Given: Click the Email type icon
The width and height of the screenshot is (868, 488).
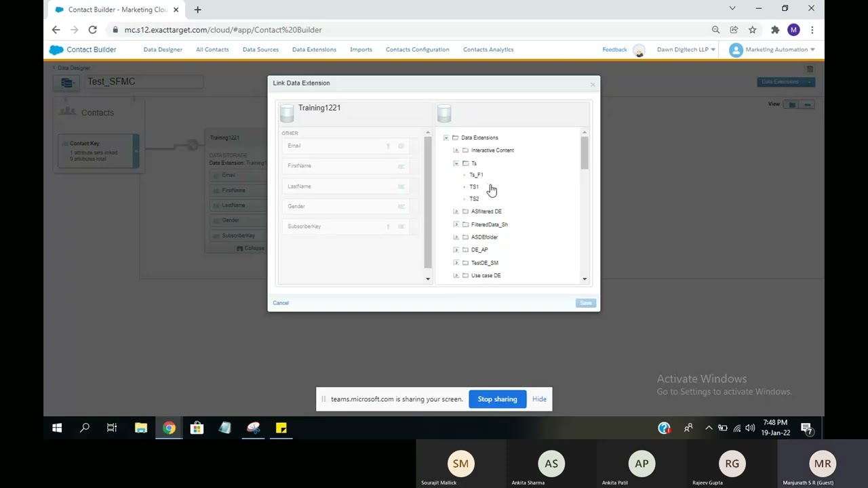Looking at the screenshot, I should (401, 146).
